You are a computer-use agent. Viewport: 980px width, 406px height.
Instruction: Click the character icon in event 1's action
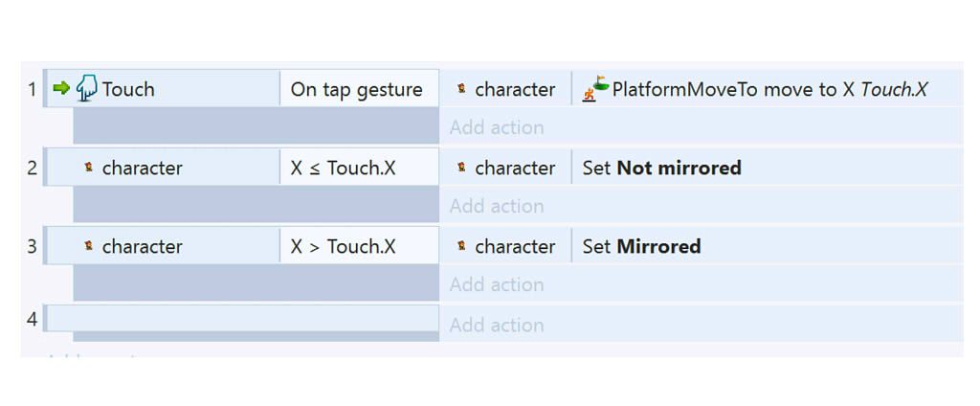pyautogui.click(x=461, y=89)
